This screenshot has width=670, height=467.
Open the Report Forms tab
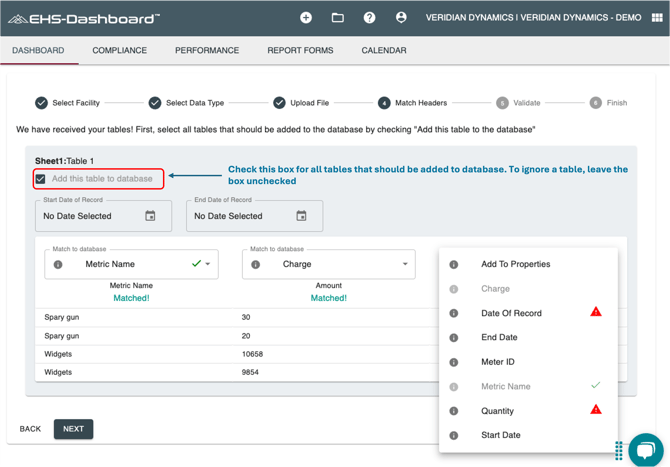(300, 50)
